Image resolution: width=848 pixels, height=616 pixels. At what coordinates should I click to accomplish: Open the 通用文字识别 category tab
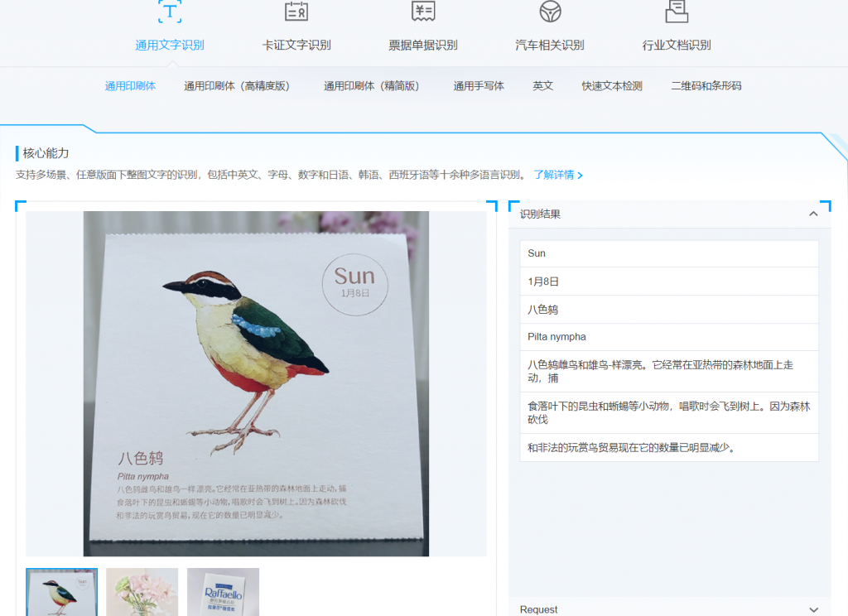click(x=170, y=46)
